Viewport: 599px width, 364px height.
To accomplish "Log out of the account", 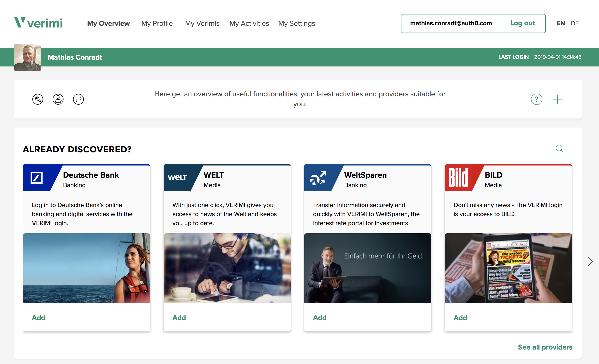I will [x=522, y=23].
